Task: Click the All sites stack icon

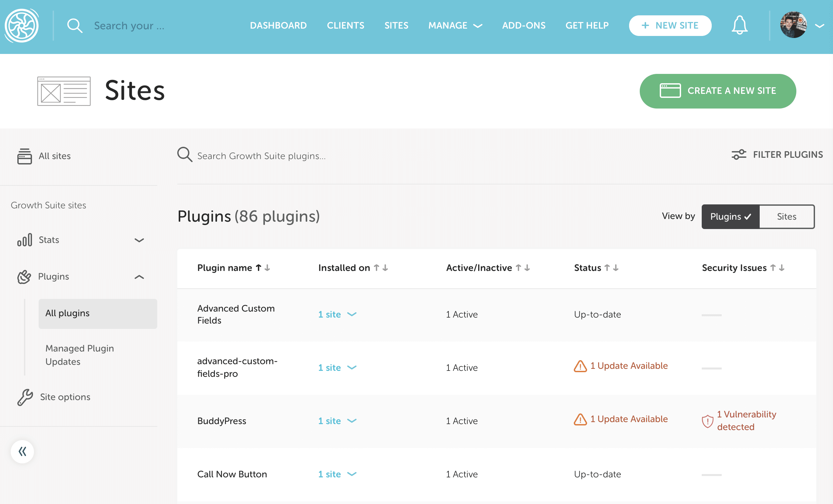Action: [x=24, y=156]
